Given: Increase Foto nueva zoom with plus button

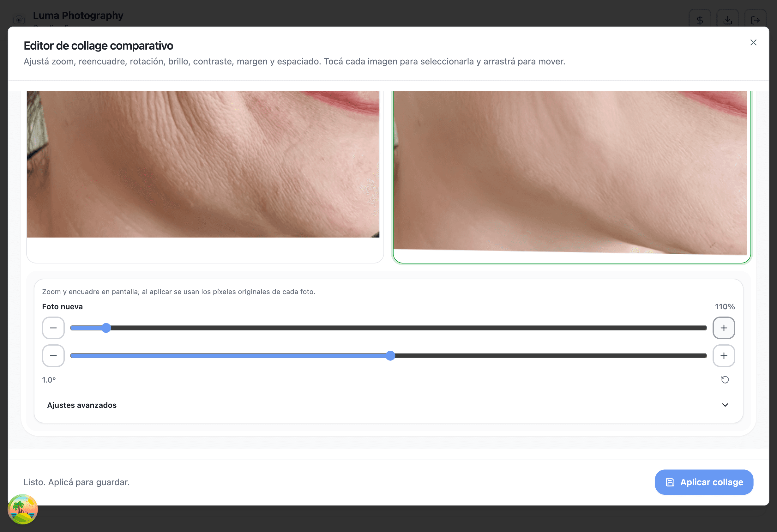Looking at the screenshot, I should click(724, 328).
